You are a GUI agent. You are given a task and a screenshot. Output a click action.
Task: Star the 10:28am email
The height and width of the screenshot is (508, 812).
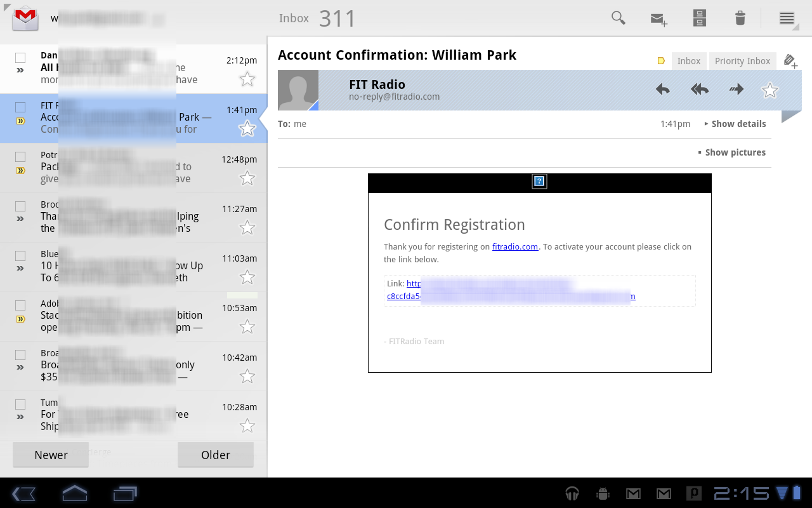[x=247, y=425]
